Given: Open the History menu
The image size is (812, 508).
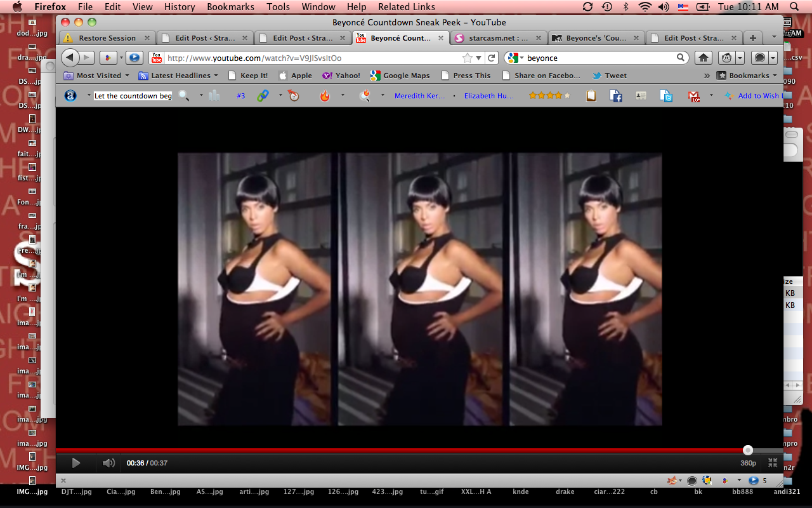Looking at the screenshot, I should coord(180,7).
